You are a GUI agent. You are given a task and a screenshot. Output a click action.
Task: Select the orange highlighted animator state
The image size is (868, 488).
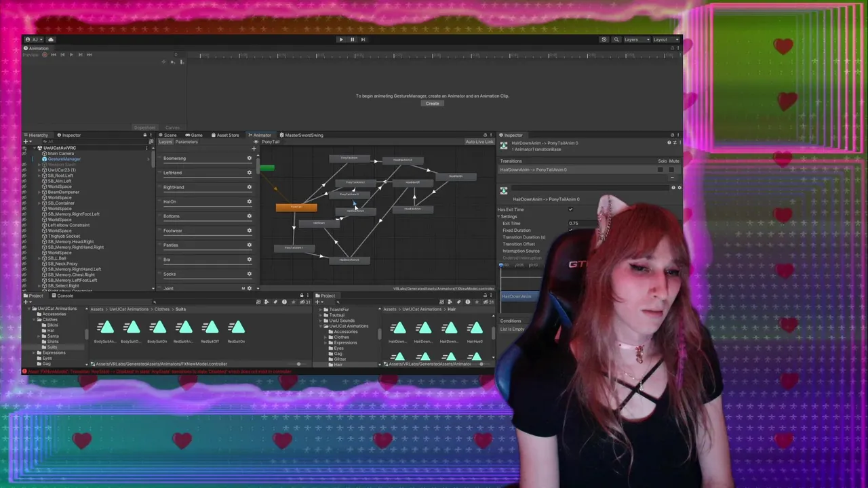pos(296,207)
